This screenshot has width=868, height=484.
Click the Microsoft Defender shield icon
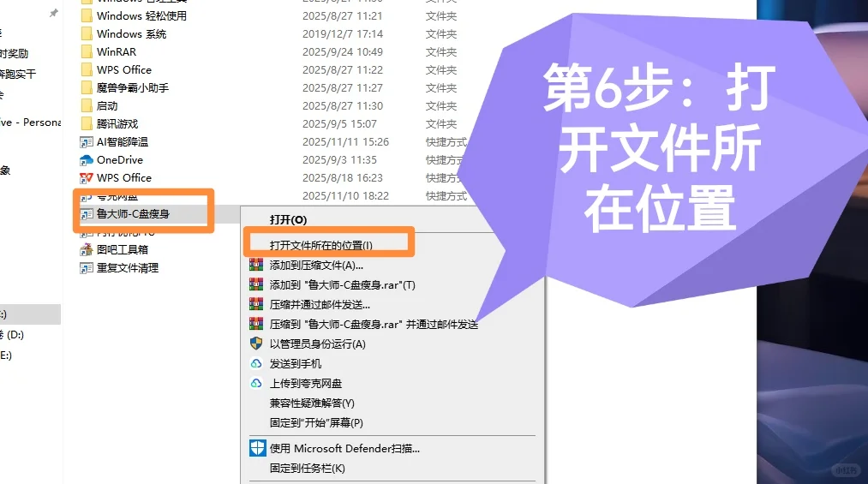(x=257, y=448)
